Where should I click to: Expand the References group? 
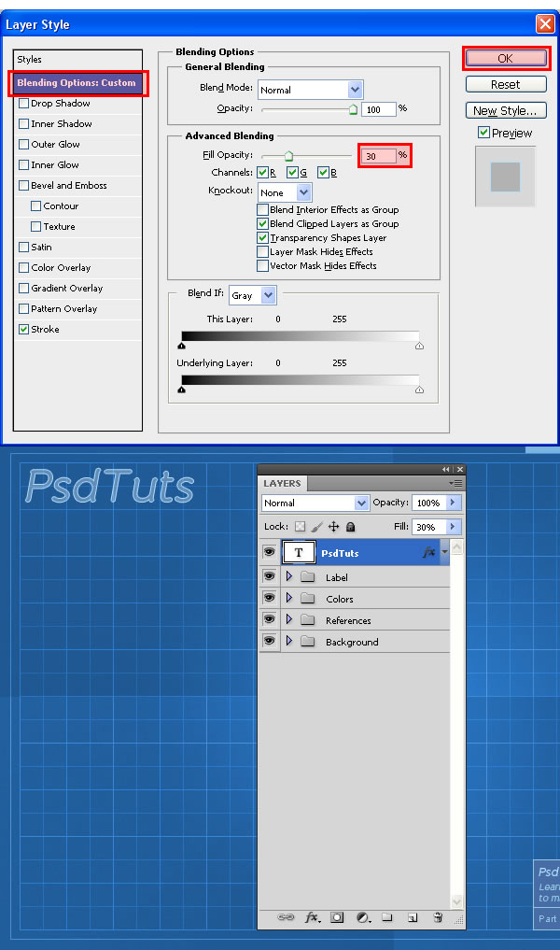(x=288, y=619)
